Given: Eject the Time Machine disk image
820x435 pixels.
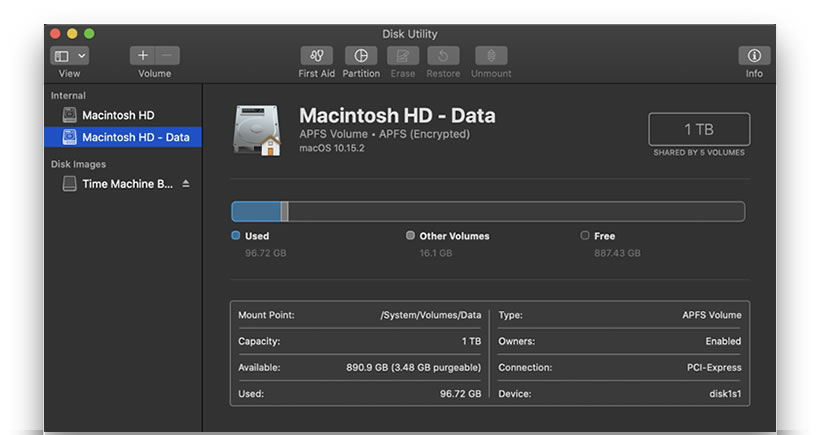Looking at the screenshot, I should 186,184.
